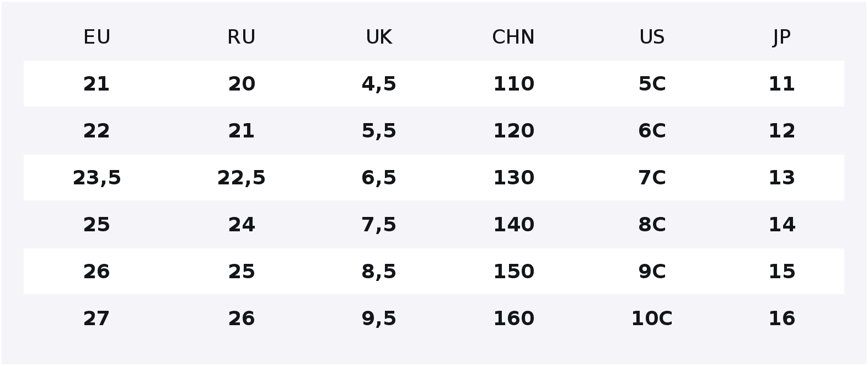
Task: Click the RU column header
Action: tap(242, 37)
